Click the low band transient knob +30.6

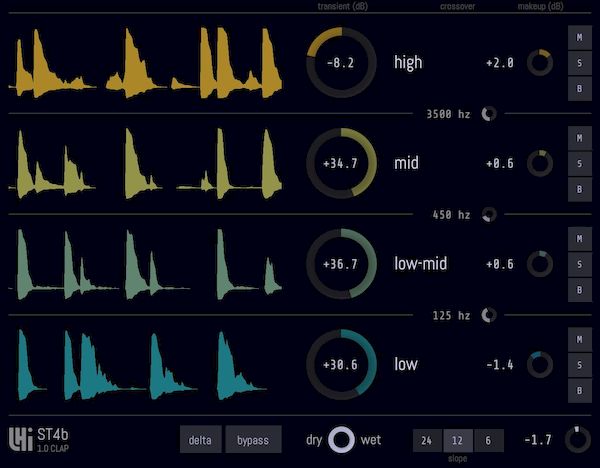(x=341, y=364)
